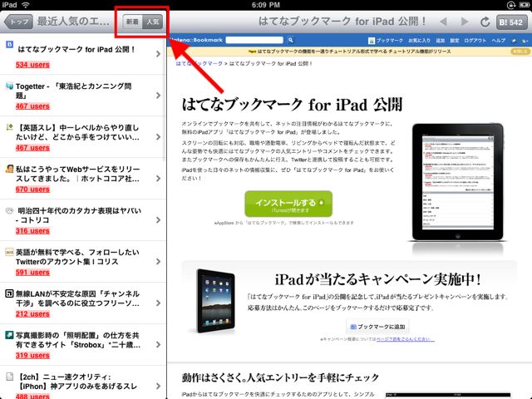Image resolution: width=532 pixels, height=399 pixels.
Task: Click favicon of 英語が無料で学べる entry
Action: [x=9, y=252]
